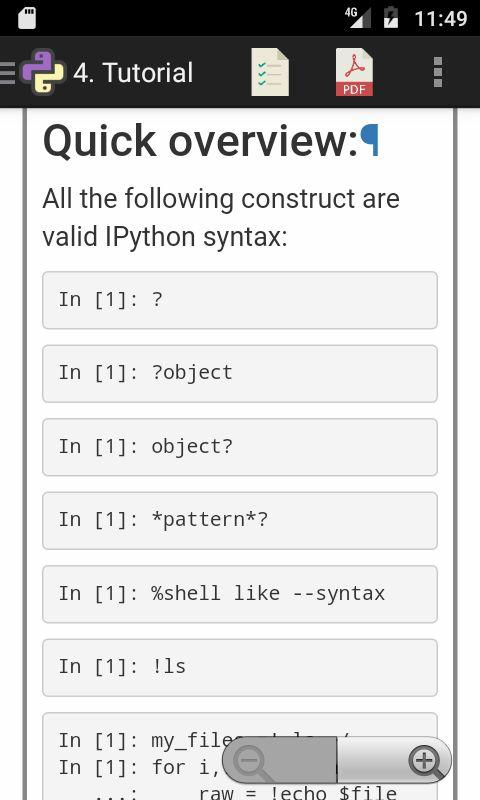Tap the 4. Tutorial title
480x800 pixels.
click(x=133, y=72)
